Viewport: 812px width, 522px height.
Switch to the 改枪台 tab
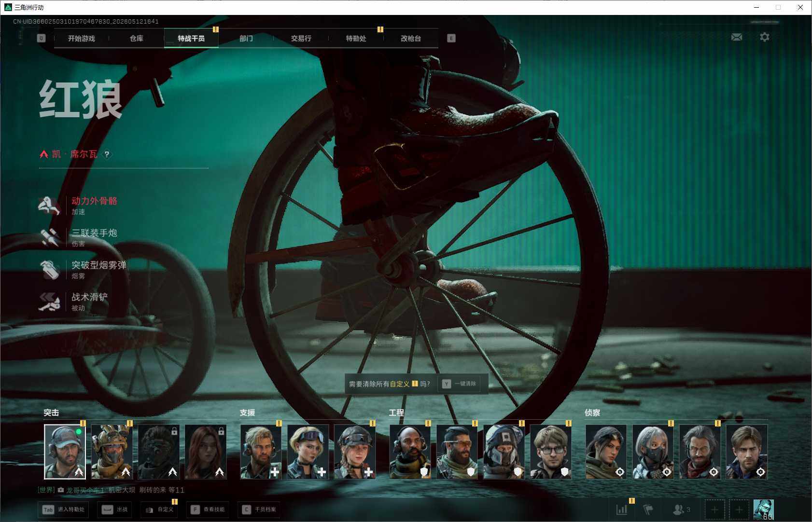coord(411,39)
